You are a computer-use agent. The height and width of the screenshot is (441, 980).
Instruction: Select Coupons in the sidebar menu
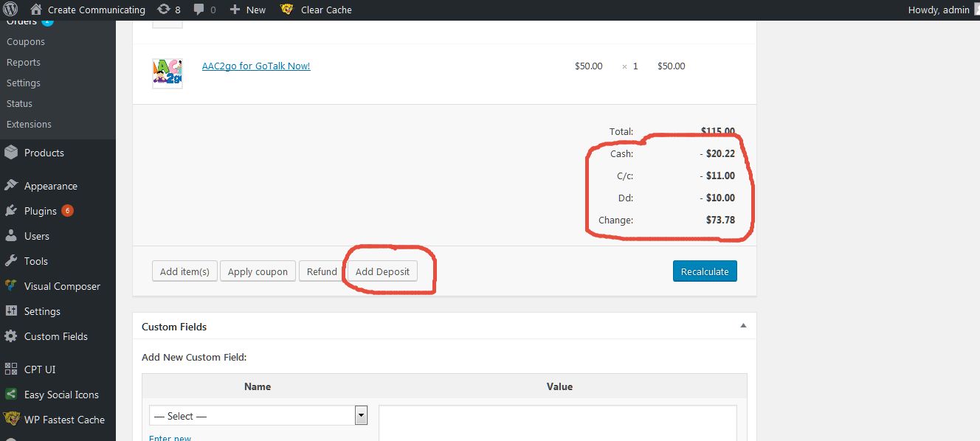[x=26, y=41]
